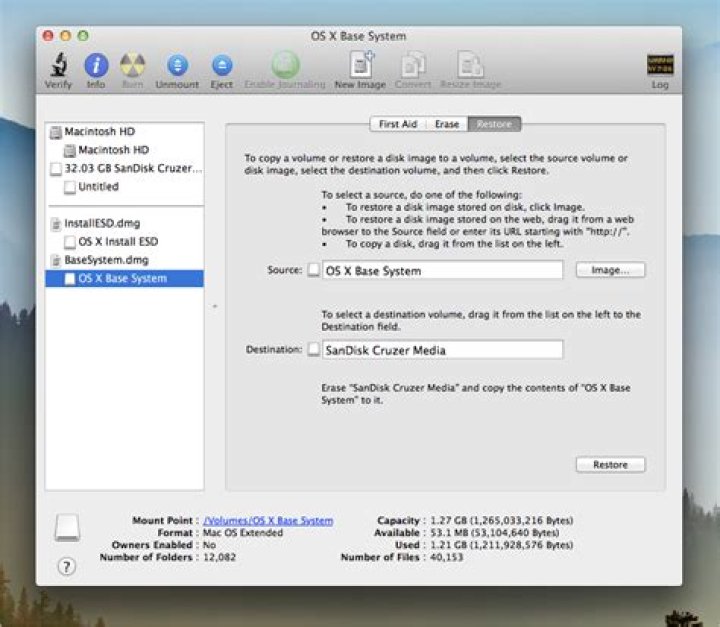The width and height of the screenshot is (720, 627).
Task: Create a New Image from toolbar
Action: (361, 64)
